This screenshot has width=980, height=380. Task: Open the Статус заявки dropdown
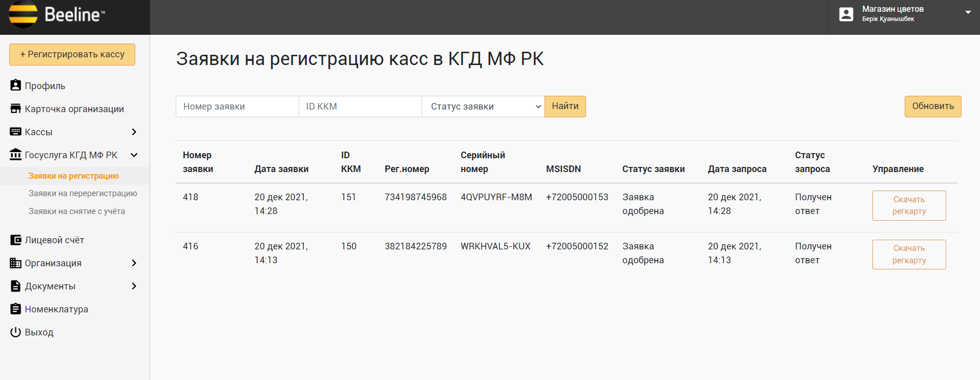pos(483,107)
